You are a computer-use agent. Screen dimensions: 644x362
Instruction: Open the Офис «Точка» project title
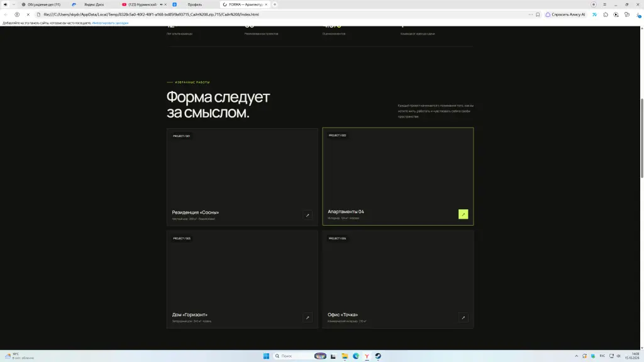point(343,315)
